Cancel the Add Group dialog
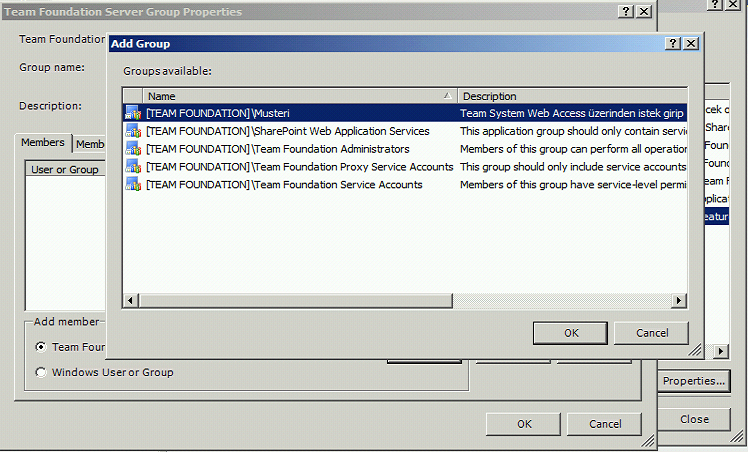The width and height of the screenshot is (748, 452). 652,333
